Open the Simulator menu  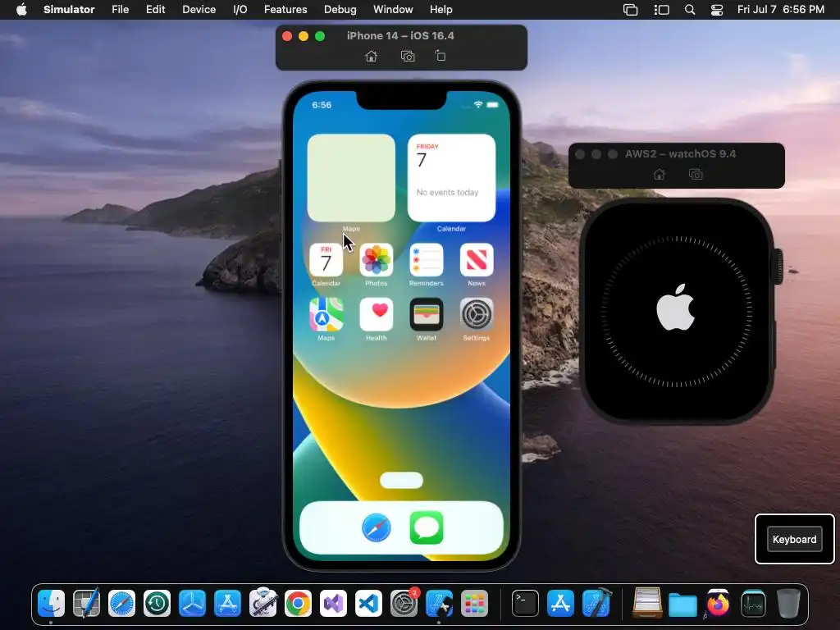[69, 10]
